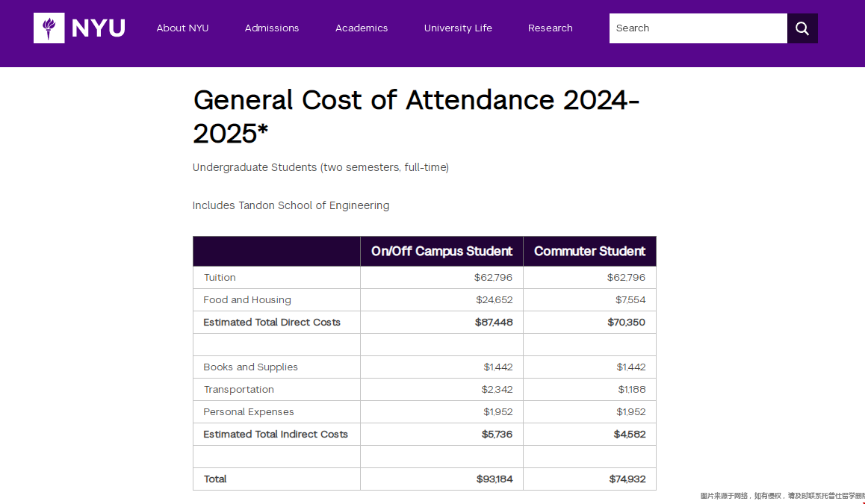Click the indirect costs total $4,582
Viewport: 865px width, 504px height.
[x=630, y=435]
